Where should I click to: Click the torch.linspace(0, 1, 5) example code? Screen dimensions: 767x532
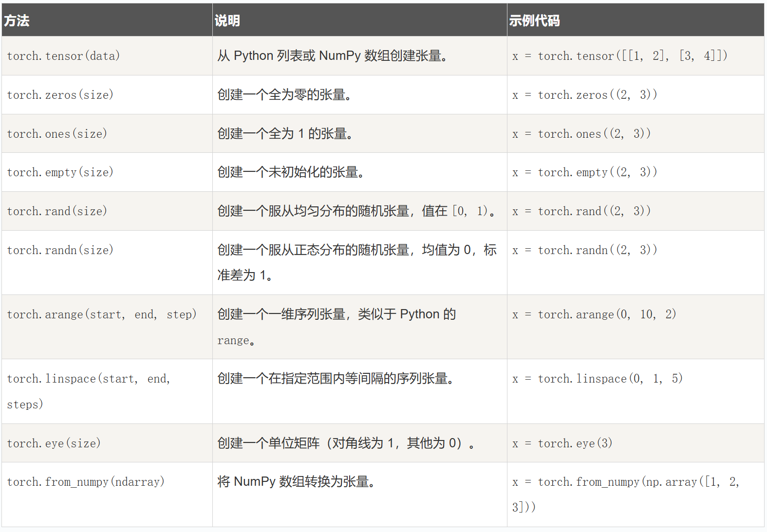[598, 379]
